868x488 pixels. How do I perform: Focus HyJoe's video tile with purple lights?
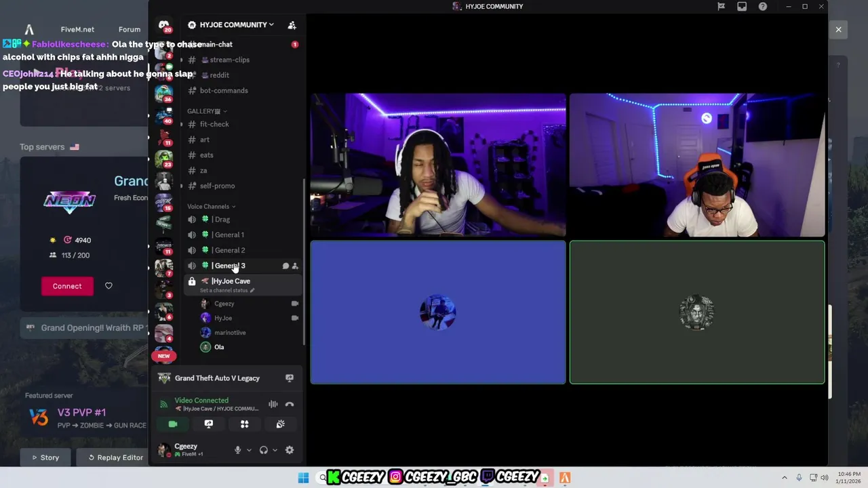[438, 165]
